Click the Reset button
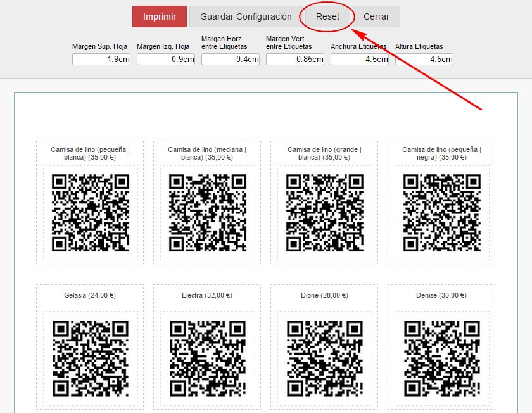The height and width of the screenshot is (413, 532). click(327, 16)
